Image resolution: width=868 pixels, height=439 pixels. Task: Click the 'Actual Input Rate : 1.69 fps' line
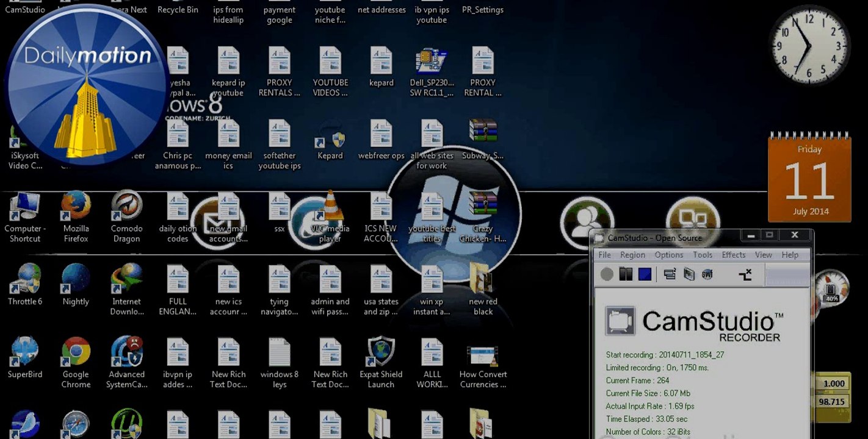[x=649, y=406]
